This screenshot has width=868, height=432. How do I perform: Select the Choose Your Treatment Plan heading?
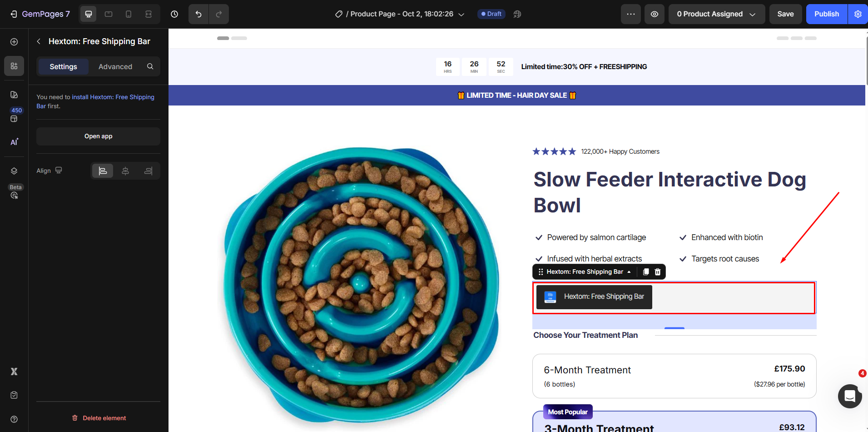click(585, 335)
